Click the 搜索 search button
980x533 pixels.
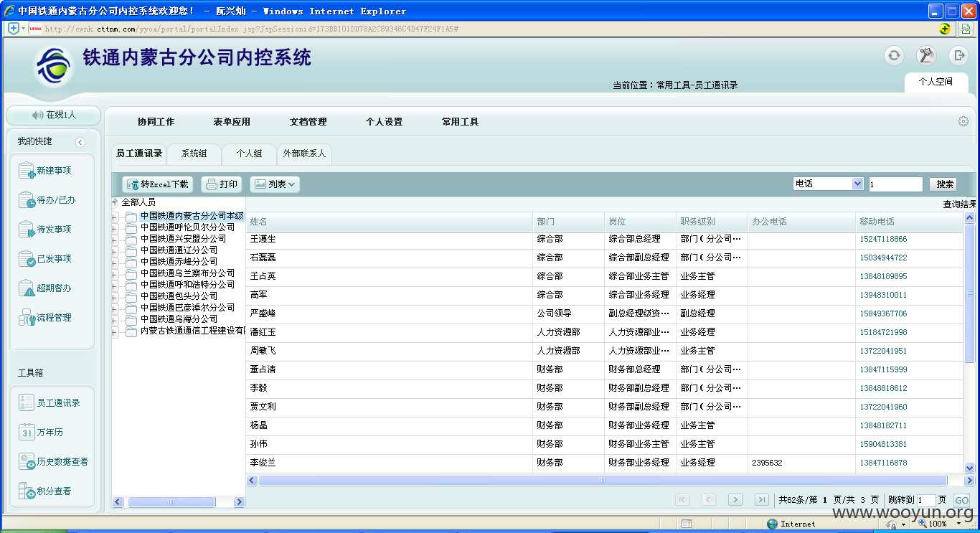tap(943, 184)
